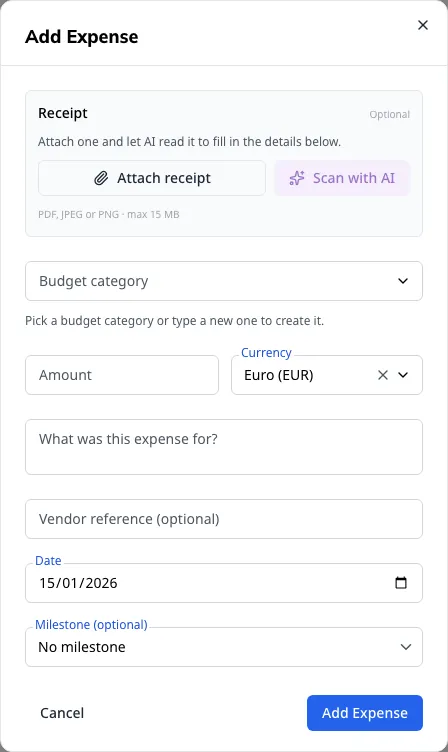Image resolution: width=448 pixels, height=752 pixels.
Task: Close the Add Expense dialog with X
Action: [x=423, y=25]
